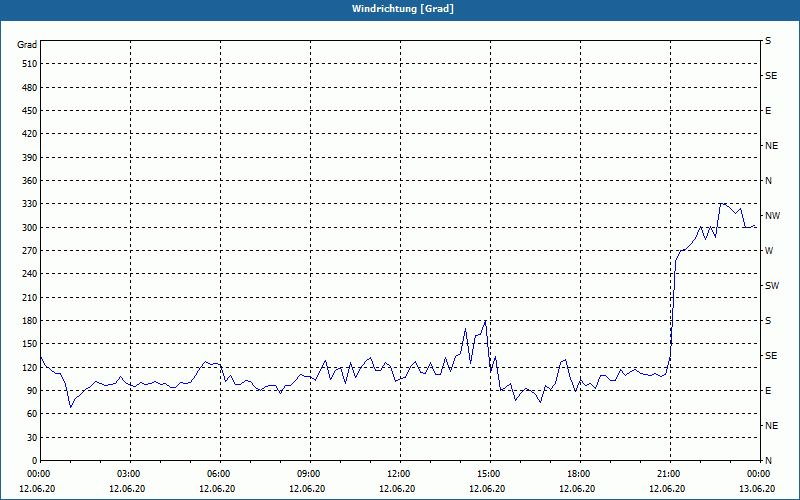Click the 12.06.20 date under 12:00
Viewport: 800px width, 500px height.
(397, 489)
